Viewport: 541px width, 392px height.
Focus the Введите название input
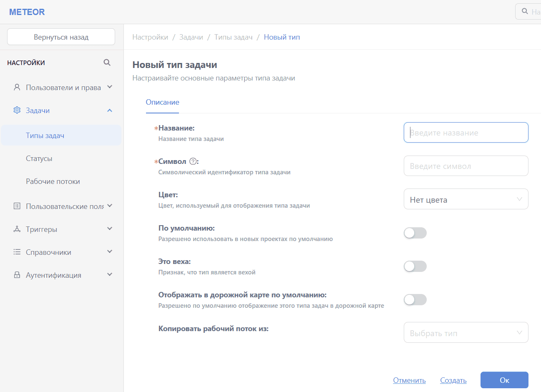[x=466, y=133]
